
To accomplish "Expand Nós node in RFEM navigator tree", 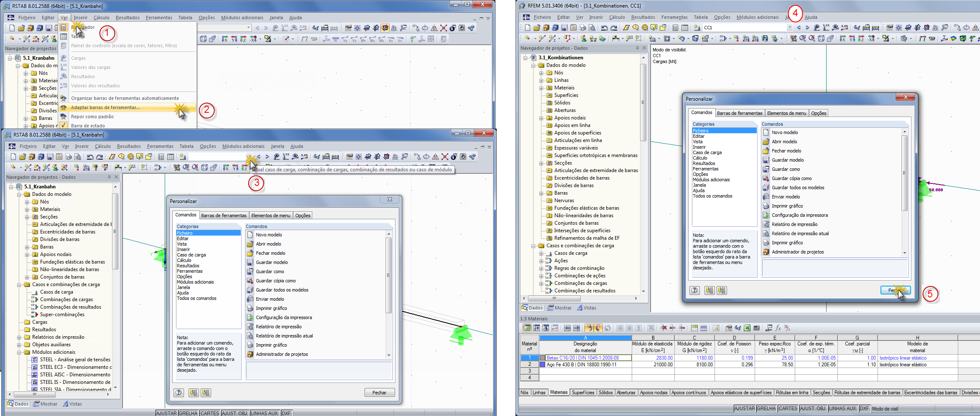I will point(541,73).
